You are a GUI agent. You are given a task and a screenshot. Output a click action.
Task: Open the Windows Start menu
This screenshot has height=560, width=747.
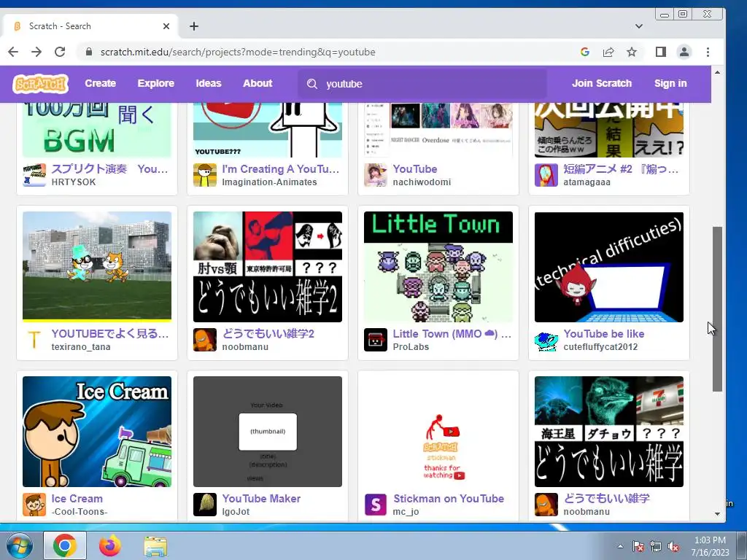(x=19, y=545)
